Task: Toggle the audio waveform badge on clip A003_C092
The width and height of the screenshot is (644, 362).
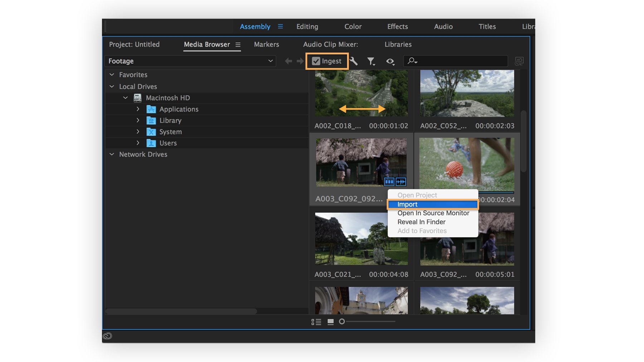Action: (401, 182)
